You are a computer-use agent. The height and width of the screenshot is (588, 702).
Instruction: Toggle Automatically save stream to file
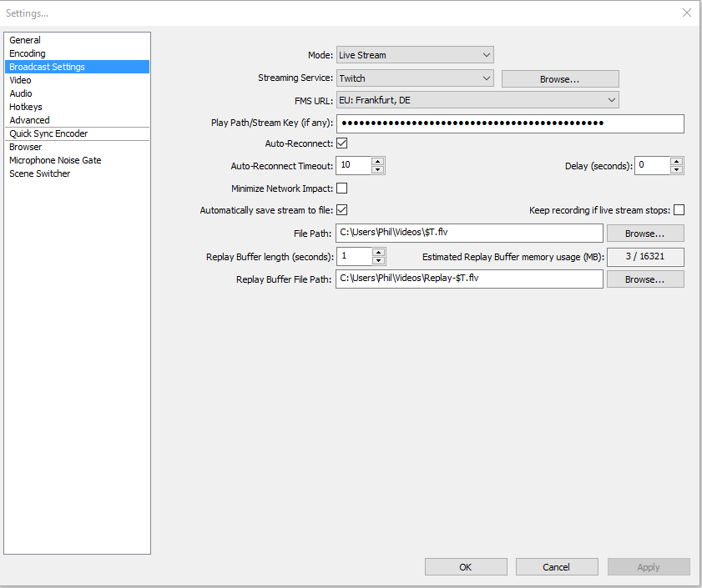tap(341, 210)
